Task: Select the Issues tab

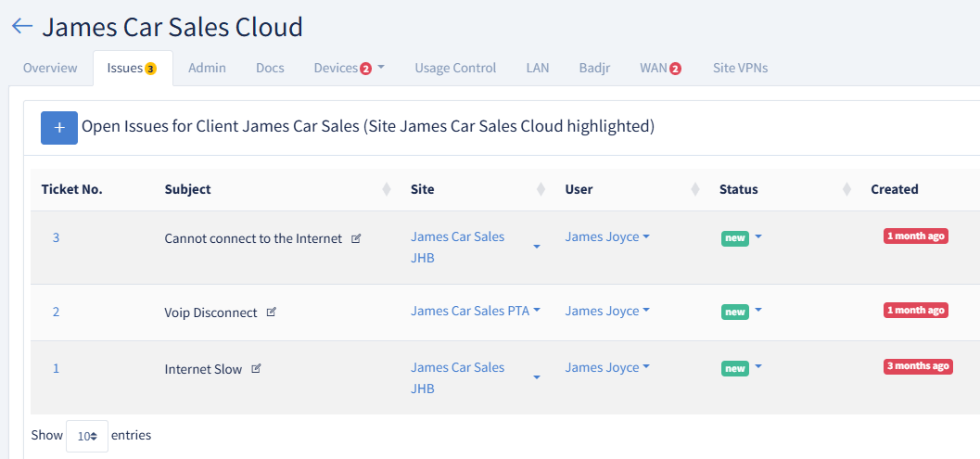Action: point(133,69)
